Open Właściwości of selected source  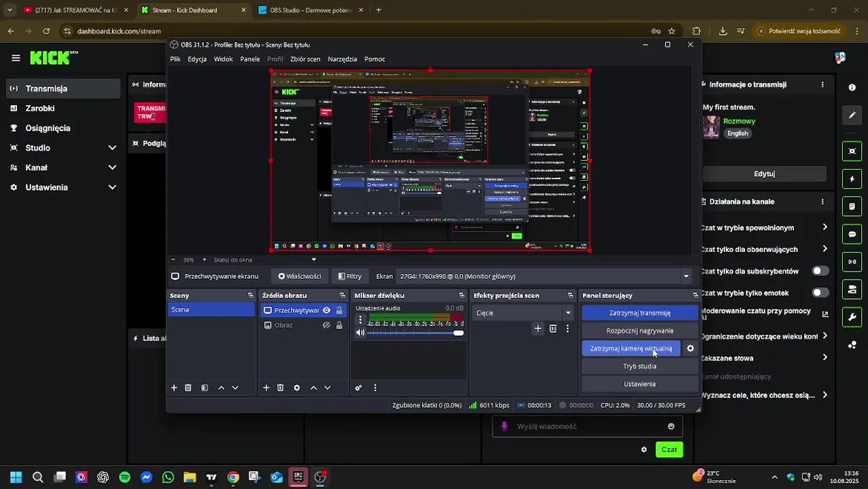[300, 276]
